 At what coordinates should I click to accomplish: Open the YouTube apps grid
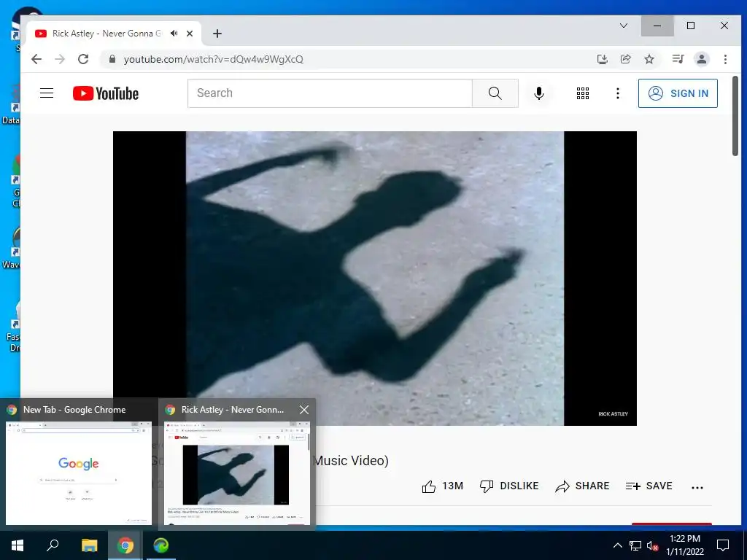pyautogui.click(x=583, y=93)
